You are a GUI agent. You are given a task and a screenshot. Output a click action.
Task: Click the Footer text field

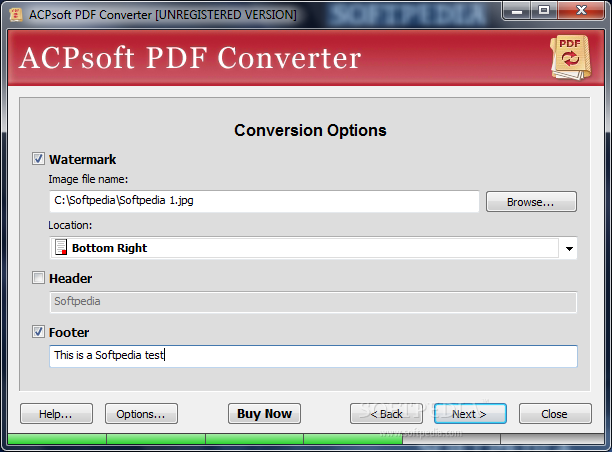point(313,356)
